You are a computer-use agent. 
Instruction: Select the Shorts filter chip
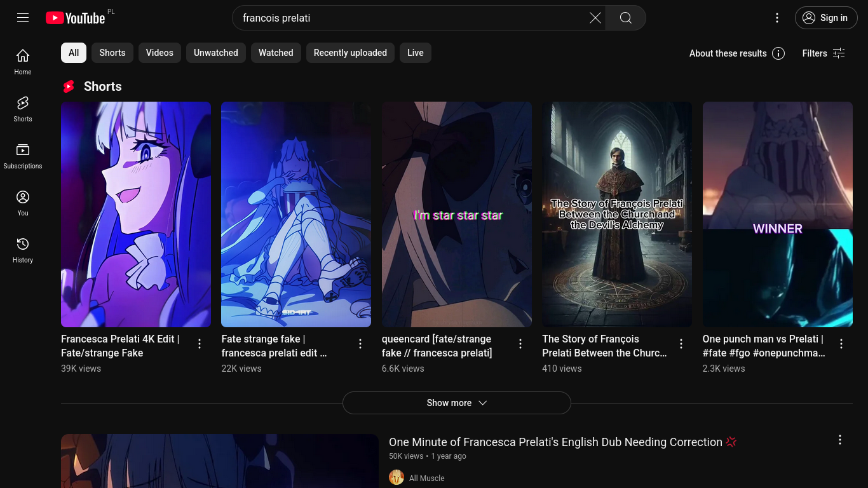112,53
